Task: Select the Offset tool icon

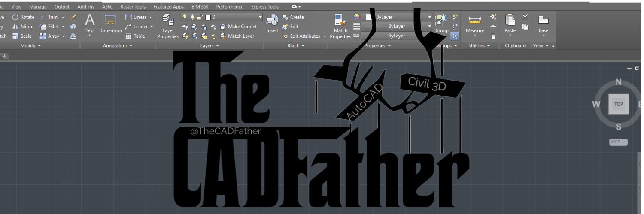Action: (73, 36)
